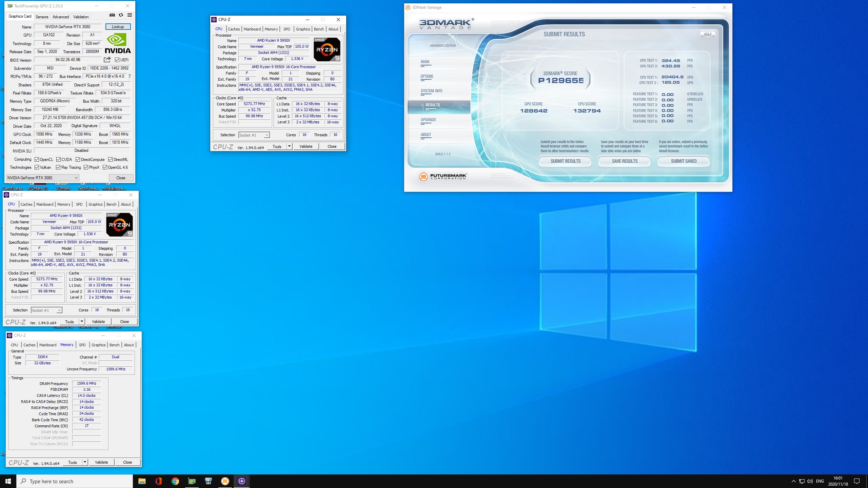
Task: Open Socket #1 dropdown in top CPU-Z
Action: coord(254,135)
